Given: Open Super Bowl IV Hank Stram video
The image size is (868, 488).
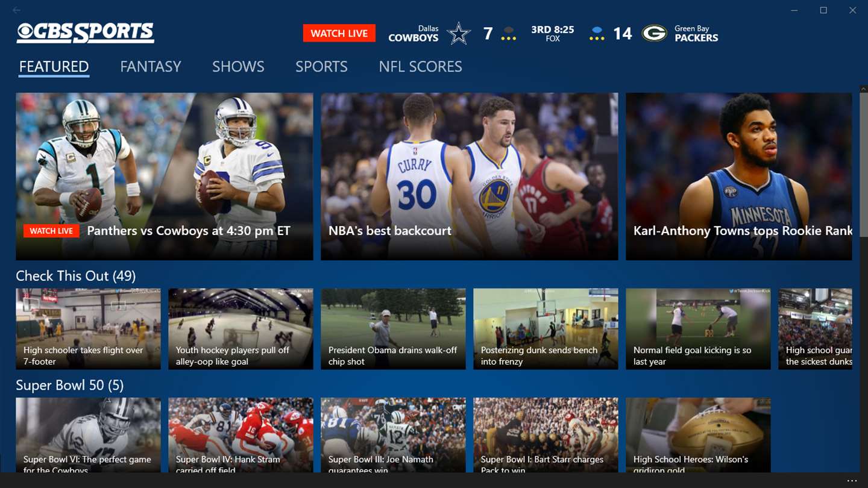Looking at the screenshot, I should click(241, 435).
